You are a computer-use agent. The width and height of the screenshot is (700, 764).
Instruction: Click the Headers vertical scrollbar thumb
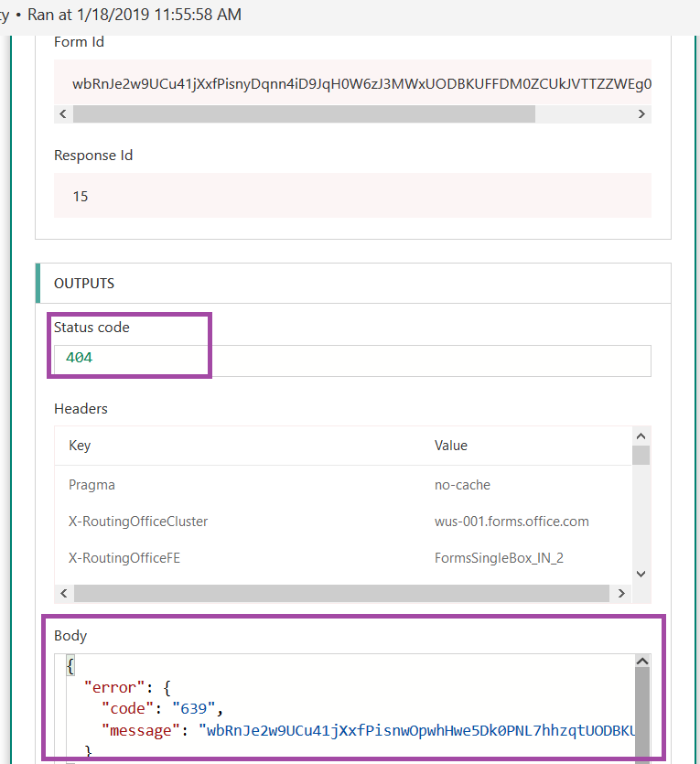tap(641, 455)
